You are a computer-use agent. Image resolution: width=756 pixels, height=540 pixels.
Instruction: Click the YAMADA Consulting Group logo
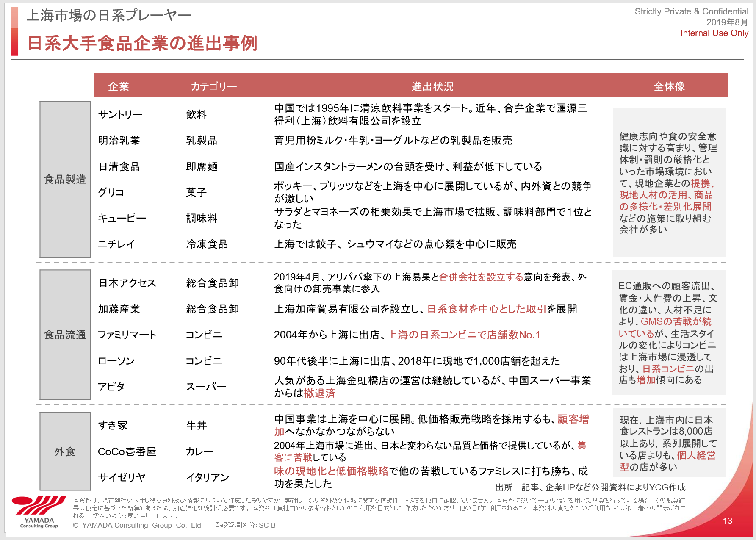point(39,512)
